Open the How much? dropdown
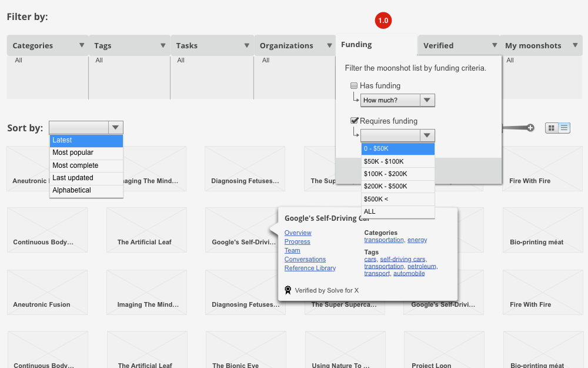The width and height of the screenshot is (588, 368). (x=397, y=100)
